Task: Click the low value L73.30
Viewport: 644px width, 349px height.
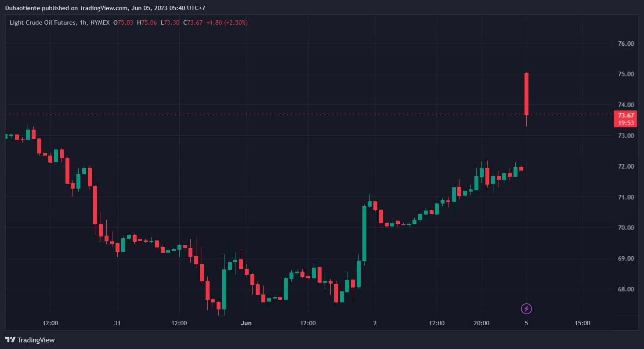Action: pos(170,22)
